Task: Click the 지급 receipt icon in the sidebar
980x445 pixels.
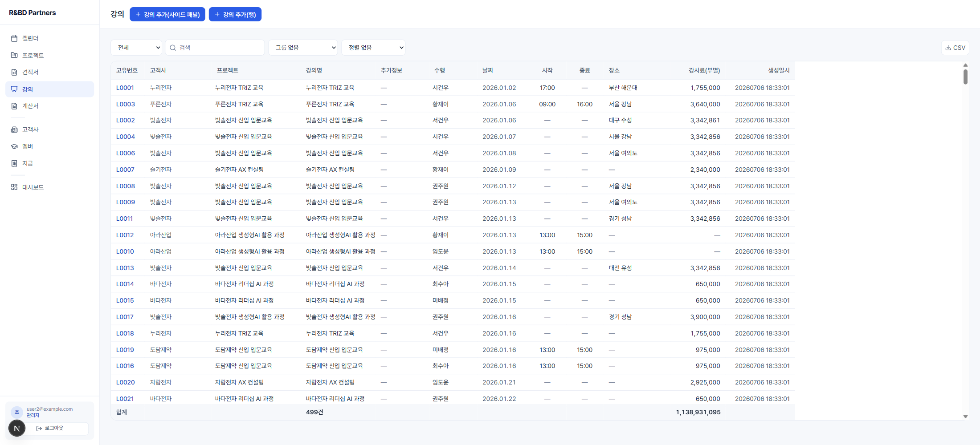Action: click(14, 163)
